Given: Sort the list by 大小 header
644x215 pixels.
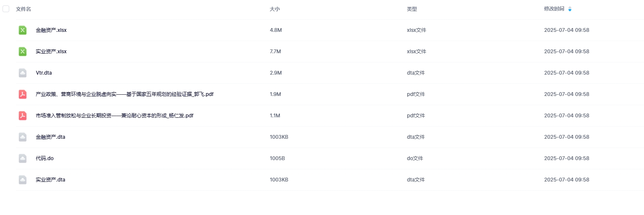Looking at the screenshot, I should [x=275, y=9].
